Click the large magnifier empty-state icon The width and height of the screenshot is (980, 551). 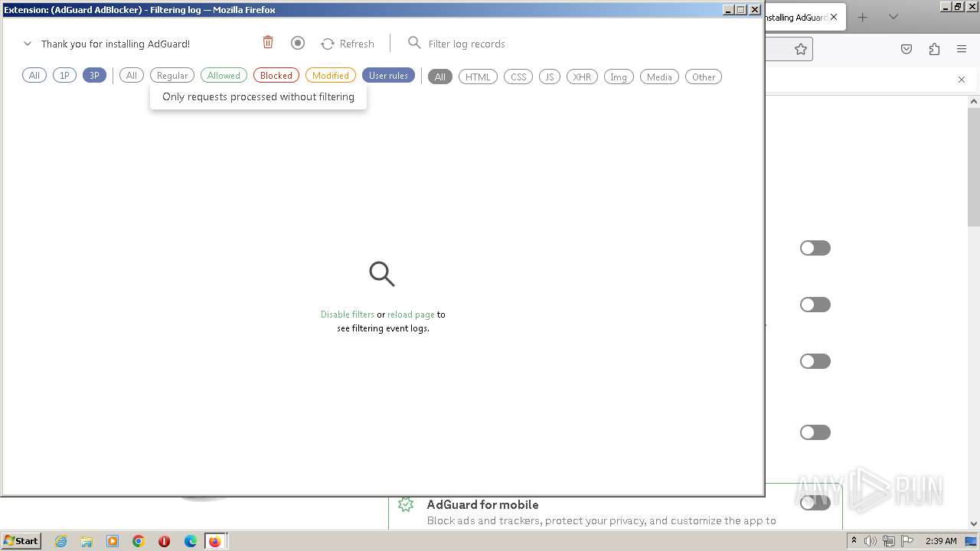(x=382, y=274)
